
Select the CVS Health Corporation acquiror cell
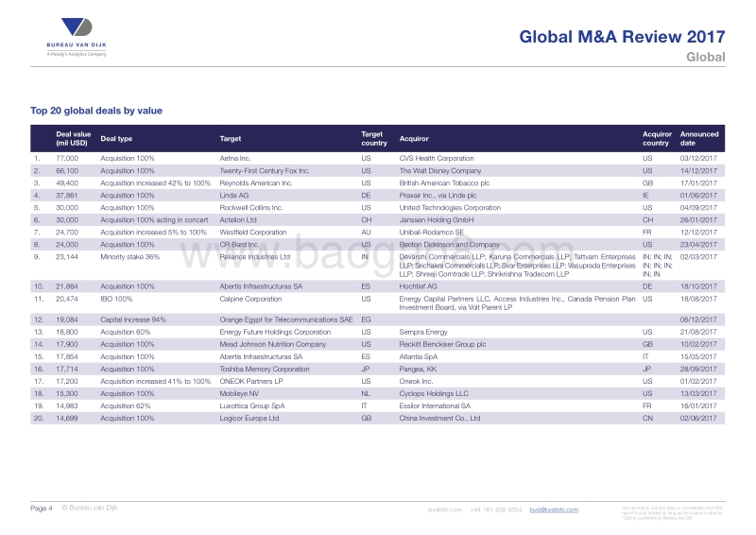[437, 158]
